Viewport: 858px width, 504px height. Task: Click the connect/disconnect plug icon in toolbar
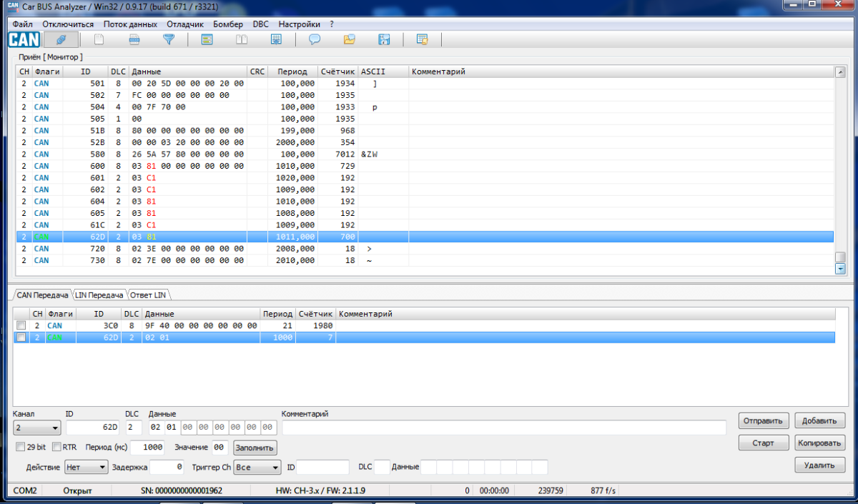61,39
